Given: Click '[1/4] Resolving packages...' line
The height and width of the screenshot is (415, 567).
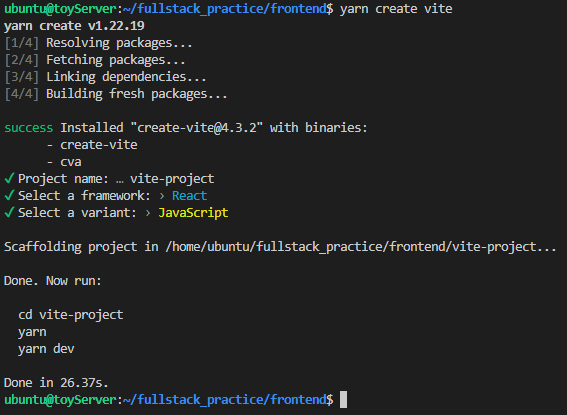Looking at the screenshot, I should coord(98,43).
